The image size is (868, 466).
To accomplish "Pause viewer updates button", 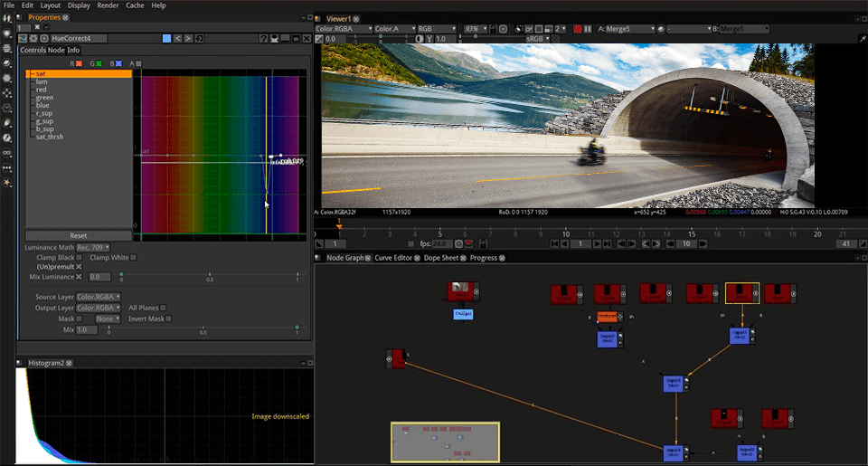I will coord(588,29).
